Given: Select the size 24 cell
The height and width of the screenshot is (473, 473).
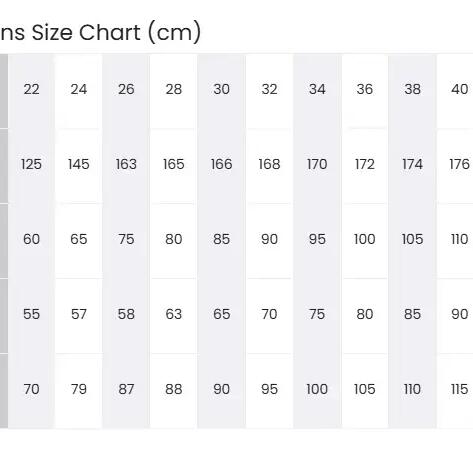Looking at the screenshot, I should point(78,90).
